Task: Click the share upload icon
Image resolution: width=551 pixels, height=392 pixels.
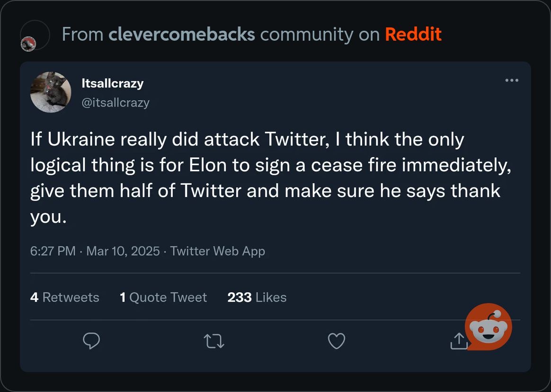Action: pos(458,340)
